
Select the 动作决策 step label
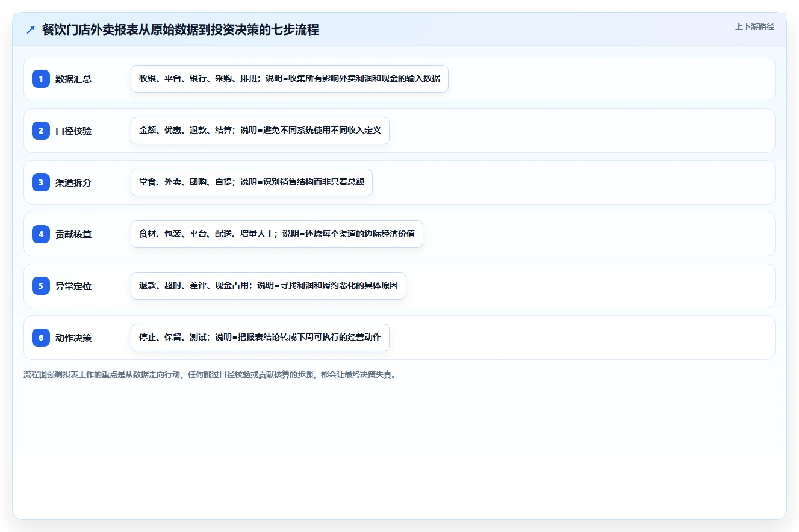click(x=73, y=338)
